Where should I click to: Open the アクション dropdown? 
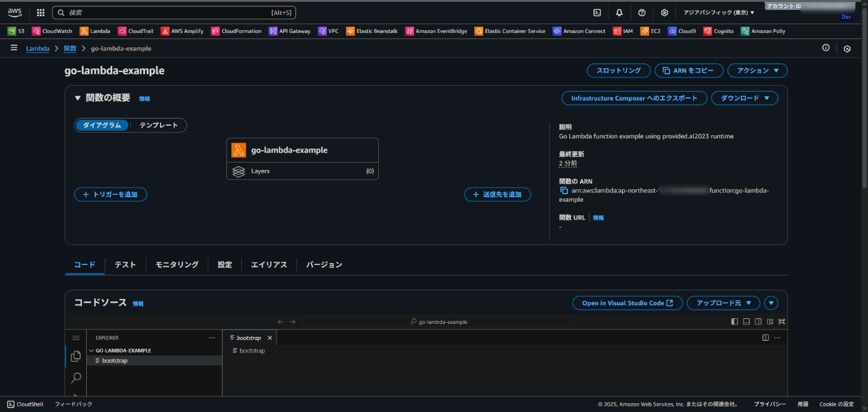coord(758,71)
